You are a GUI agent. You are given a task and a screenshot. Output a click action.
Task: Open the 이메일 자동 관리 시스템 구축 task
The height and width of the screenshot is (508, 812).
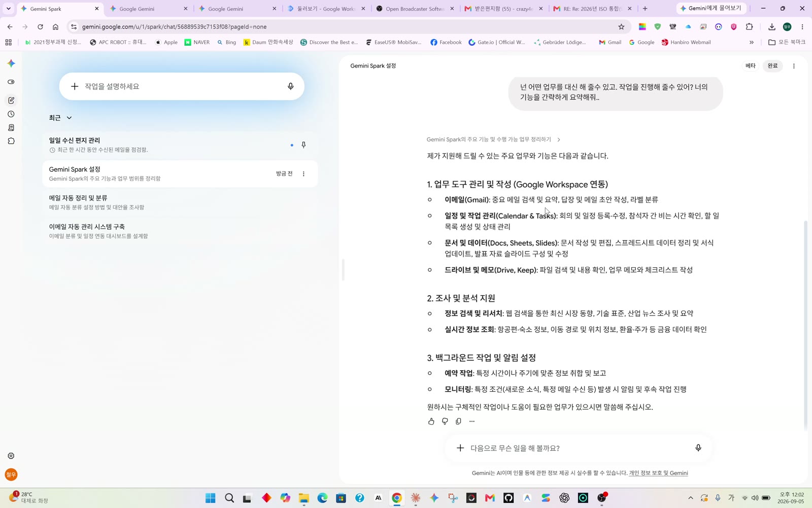(180, 231)
